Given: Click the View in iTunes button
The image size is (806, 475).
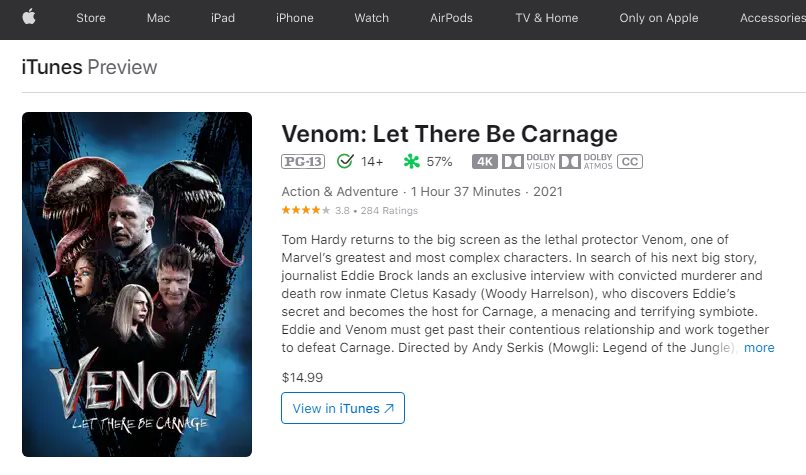Looking at the screenshot, I should click(343, 408).
